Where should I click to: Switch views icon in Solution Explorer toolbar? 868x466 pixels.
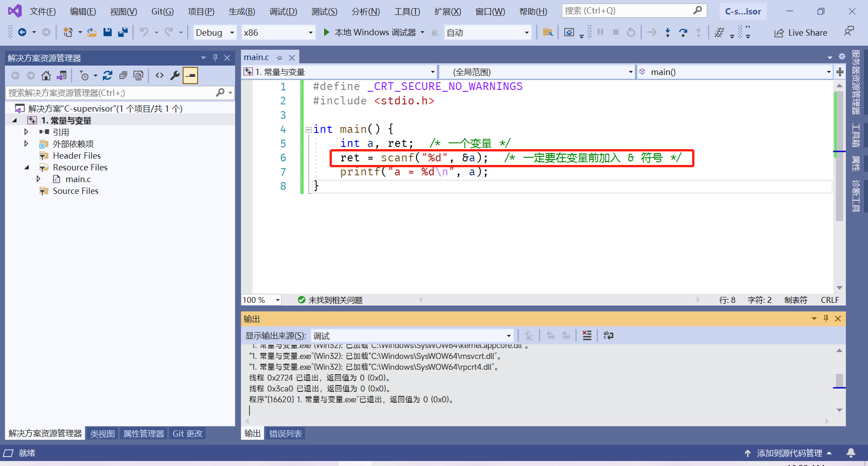(61, 75)
